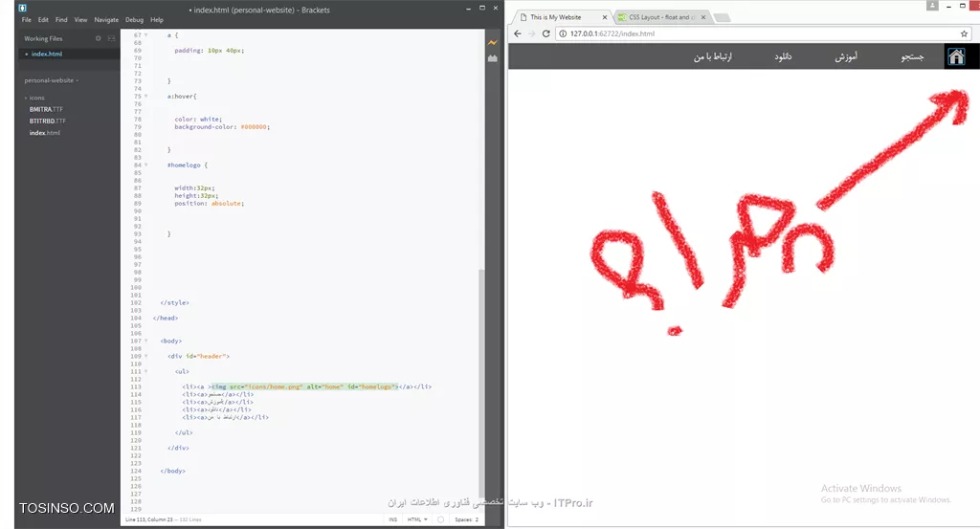
Task: Bookmark this page with the star icon
Action: [964, 33]
